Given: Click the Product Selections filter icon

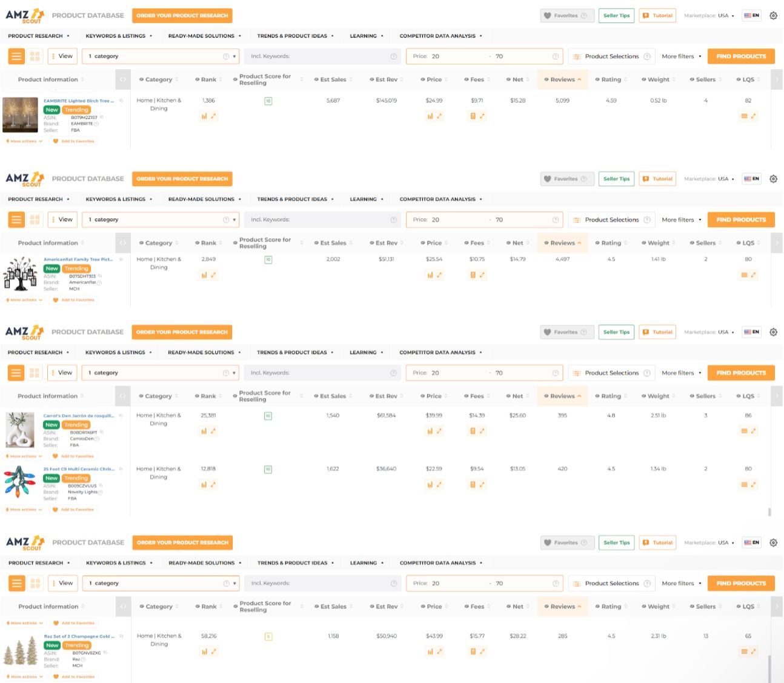Looking at the screenshot, I should pos(576,56).
